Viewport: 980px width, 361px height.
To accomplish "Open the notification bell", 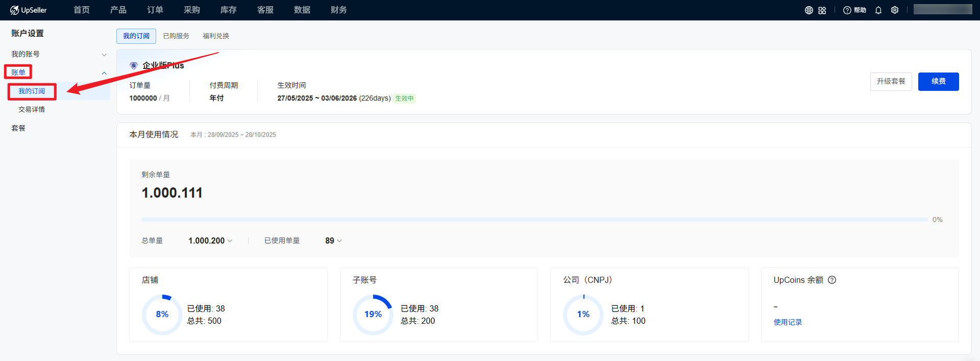I will tap(878, 10).
